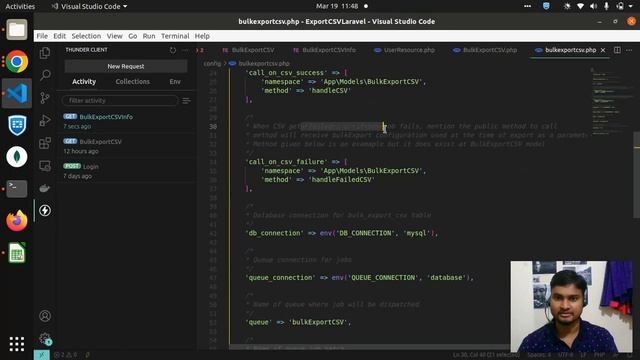Select the Thunder Client lightning icon
Image resolution: width=640 pixels, height=360 pixels.
pyautogui.click(x=45, y=211)
